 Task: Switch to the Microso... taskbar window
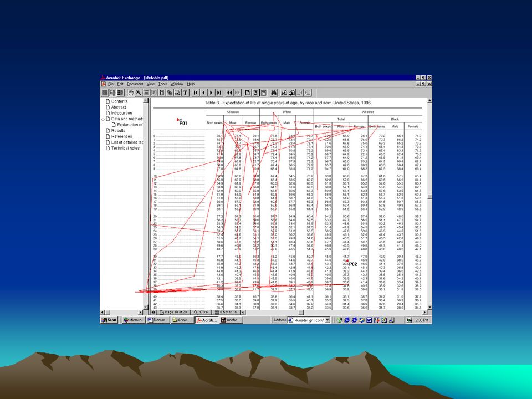(134, 320)
